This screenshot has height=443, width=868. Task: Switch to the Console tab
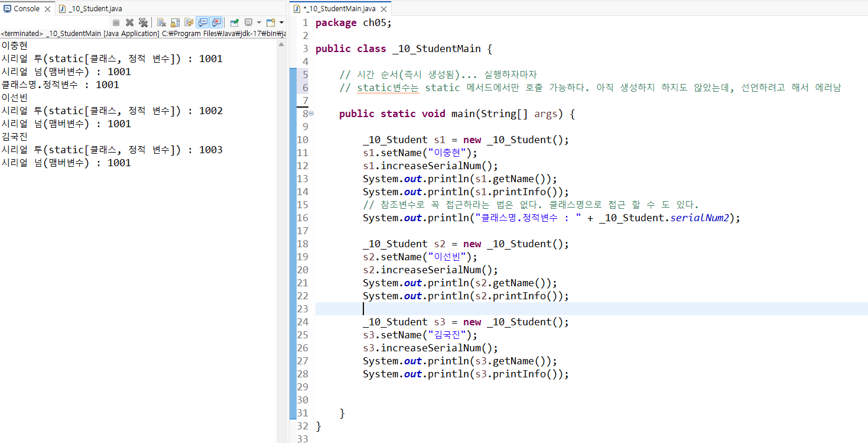[26, 9]
